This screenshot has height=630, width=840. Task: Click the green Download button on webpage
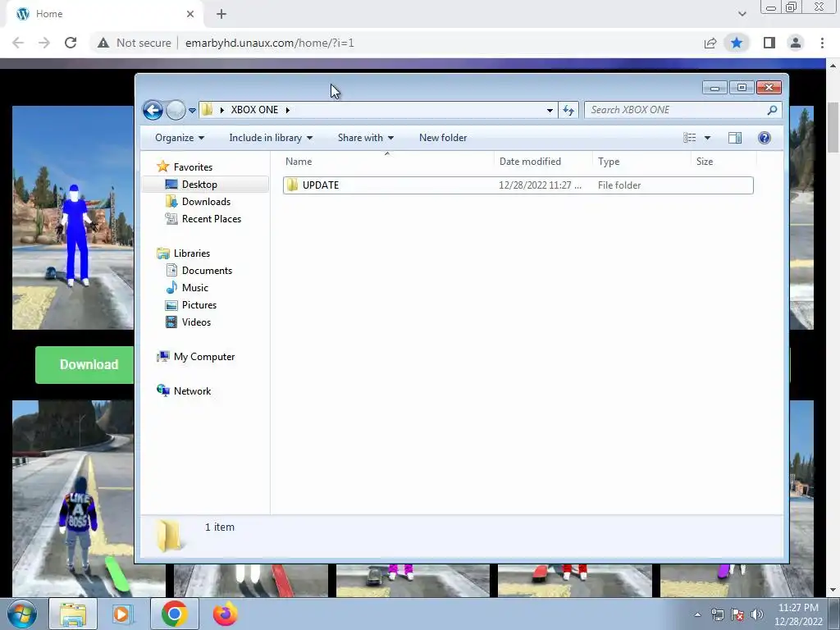(x=84, y=365)
